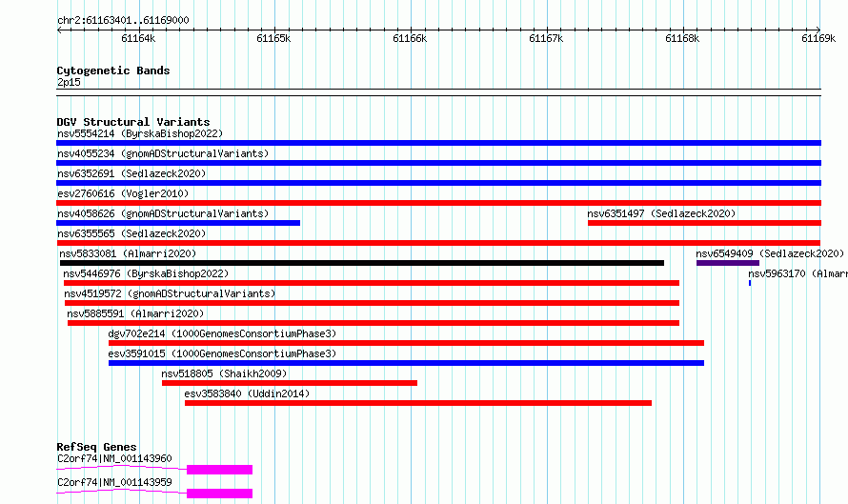This screenshot has width=848, height=504.
Task: Click nsv5885591 (Almarri2020) label
Action: 135,313
